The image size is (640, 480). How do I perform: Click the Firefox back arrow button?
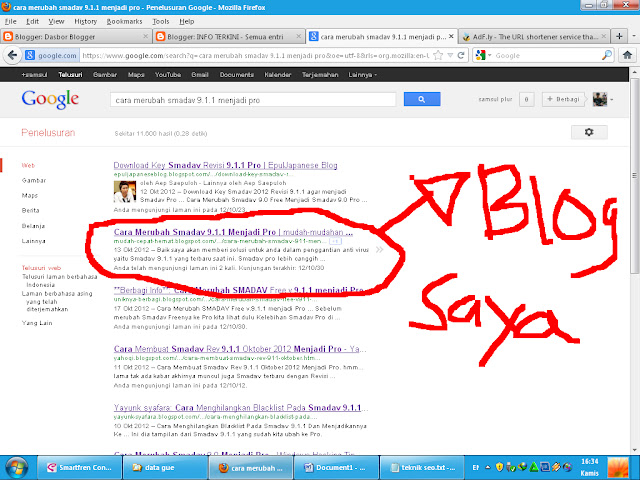(12, 55)
